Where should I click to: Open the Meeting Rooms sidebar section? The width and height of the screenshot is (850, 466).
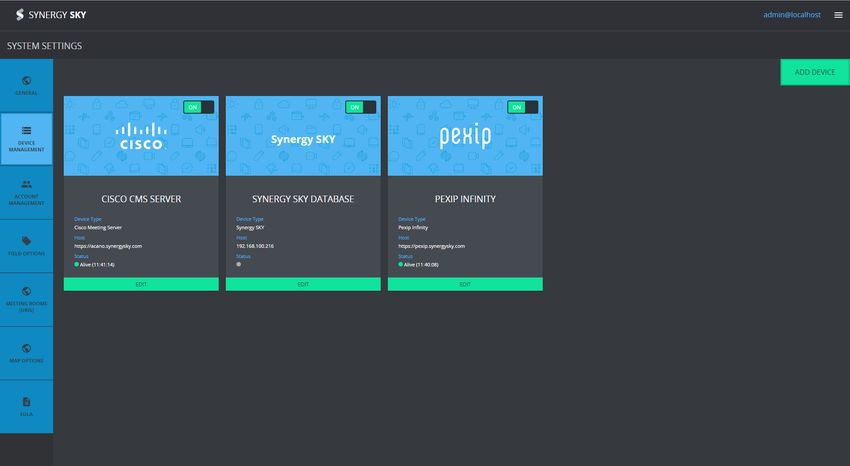click(27, 300)
